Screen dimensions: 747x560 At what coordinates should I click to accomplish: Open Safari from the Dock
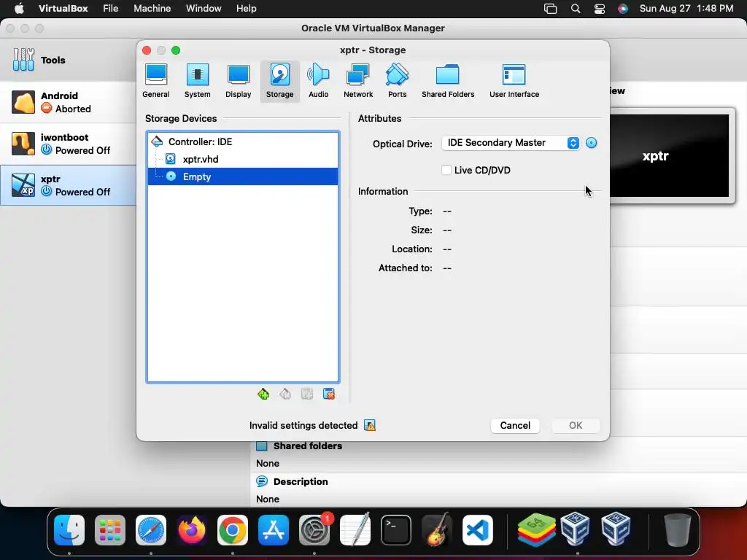pyautogui.click(x=151, y=530)
